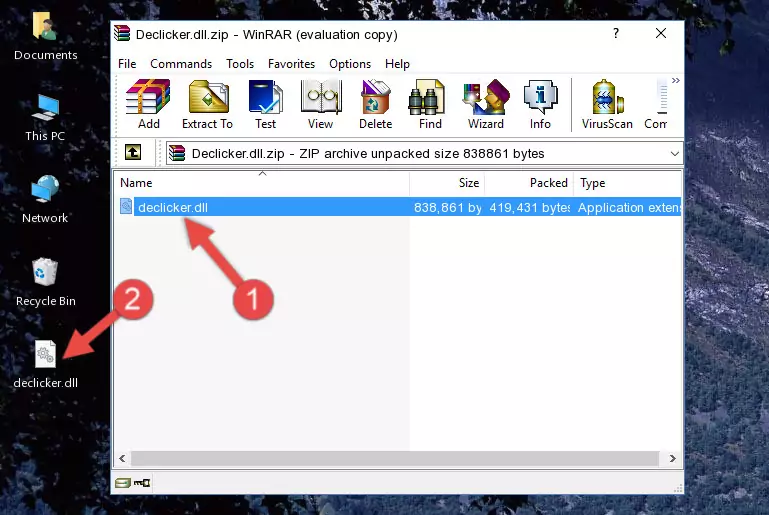
Task: Click the password key icon in status bar
Action: (x=142, y=483)
